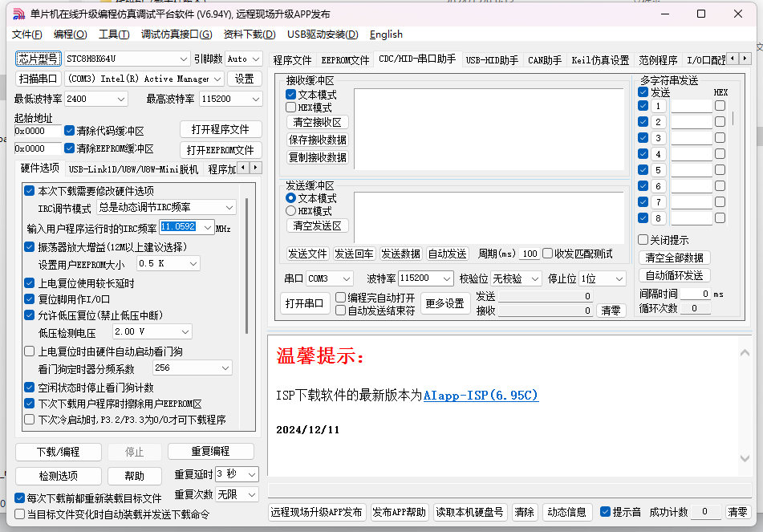This screenshot has width=763, height=532.
Task: Enable 关闭提示 checkbox
Action: (x=643, y=239)
